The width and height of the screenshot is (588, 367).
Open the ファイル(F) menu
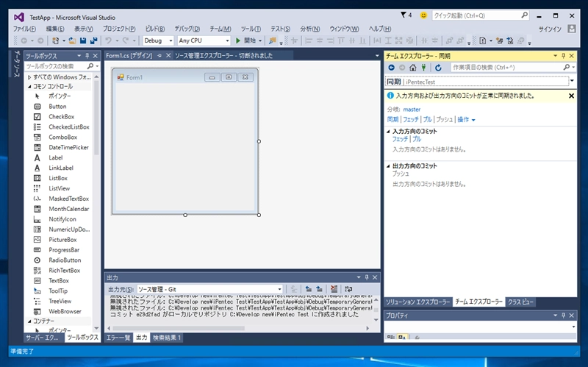click(x=24, y=29)
